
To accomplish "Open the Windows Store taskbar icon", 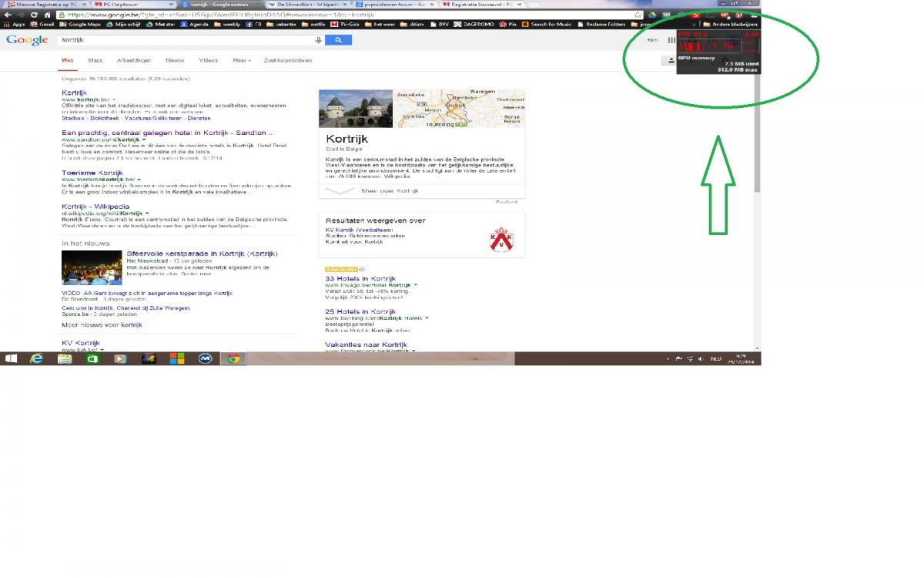I will [92, 359].
